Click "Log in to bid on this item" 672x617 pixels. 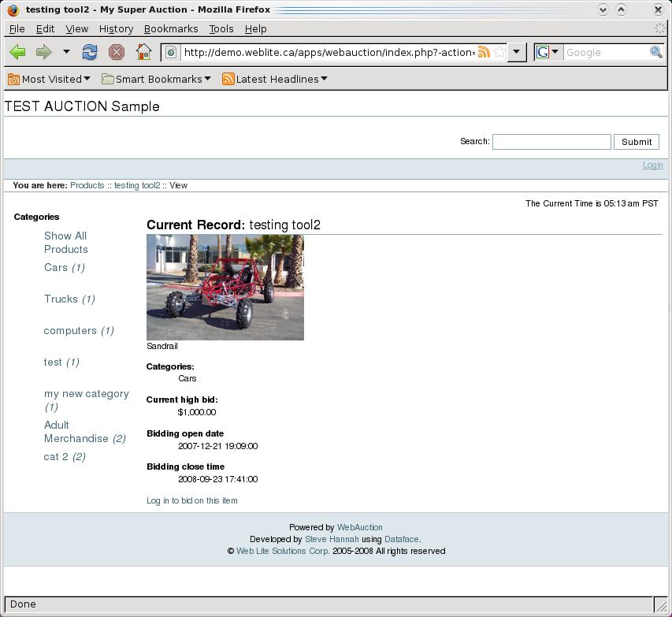[191, 500]
